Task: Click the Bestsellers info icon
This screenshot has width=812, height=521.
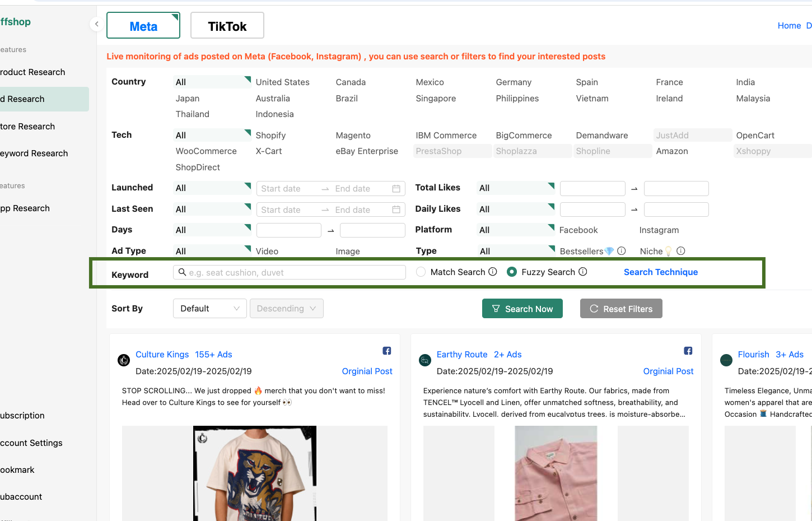Action: 621,251
